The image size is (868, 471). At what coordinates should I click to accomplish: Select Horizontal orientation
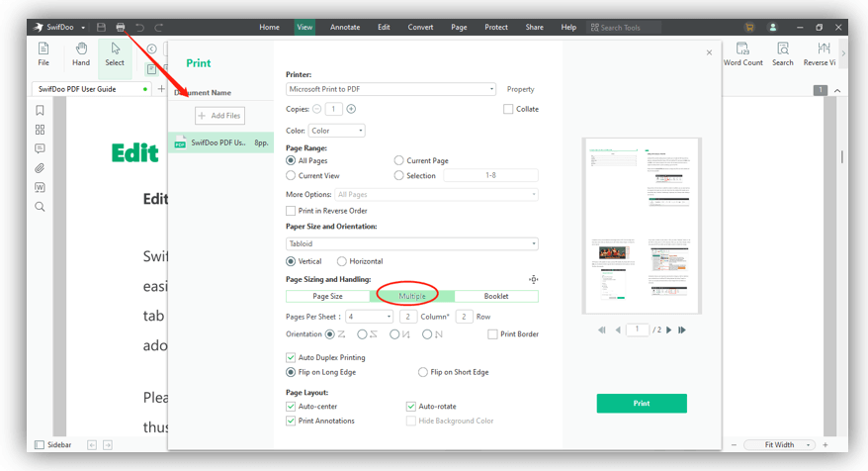click(341, 261)
